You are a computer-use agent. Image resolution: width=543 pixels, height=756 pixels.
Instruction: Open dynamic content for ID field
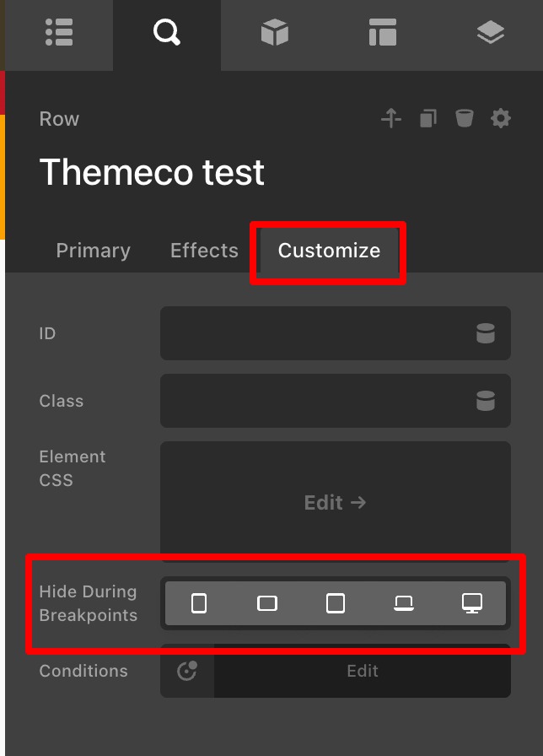click(485, 333)
